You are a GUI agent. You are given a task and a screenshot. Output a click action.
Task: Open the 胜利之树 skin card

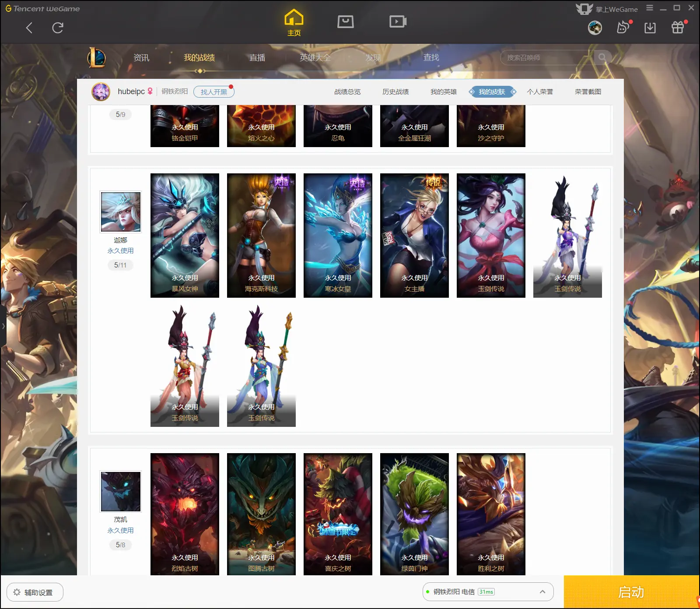click(x=491, y=514)
